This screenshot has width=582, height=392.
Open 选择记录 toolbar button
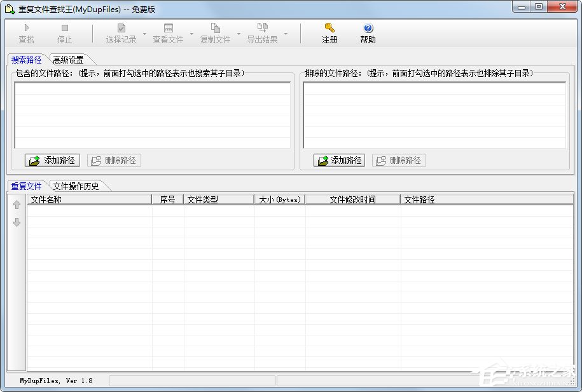[x=121, y=34]
